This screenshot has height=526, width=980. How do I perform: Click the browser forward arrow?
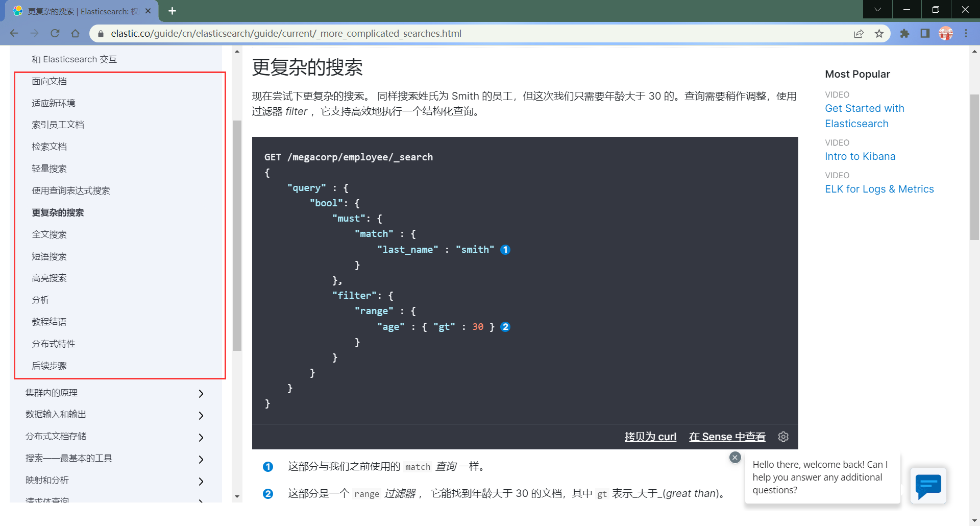click(x=34, y=33)
